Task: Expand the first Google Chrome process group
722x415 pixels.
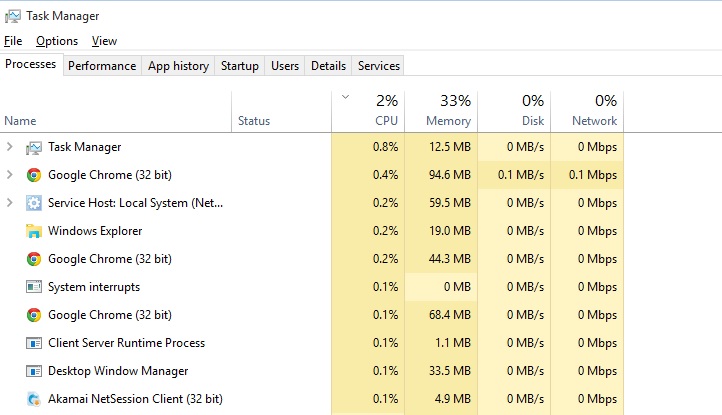Action: (x=10, y=175)
